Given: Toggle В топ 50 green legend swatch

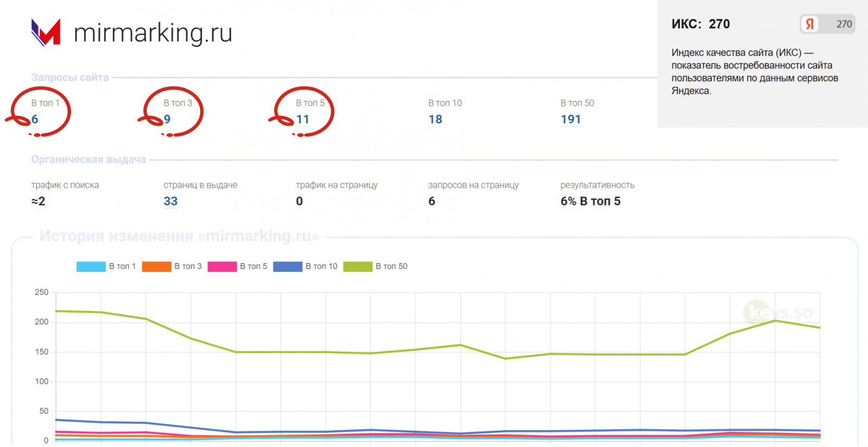Looking at the screenshot, I should click(x=358, y=266).
